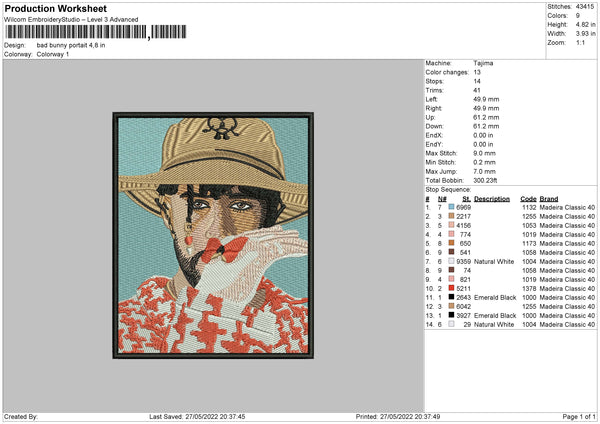Select the black swatch beside 3927 stitches

tap(451, 315)
